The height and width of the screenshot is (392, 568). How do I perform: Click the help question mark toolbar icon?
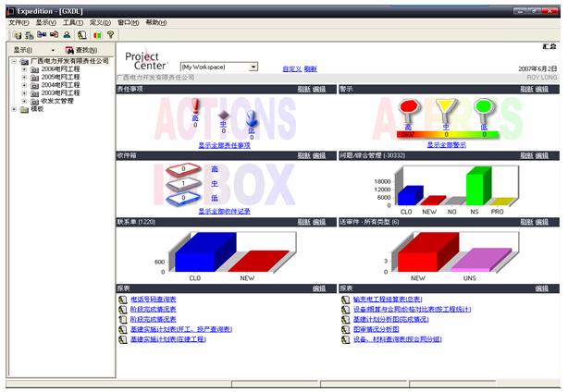tap(111, 34)
